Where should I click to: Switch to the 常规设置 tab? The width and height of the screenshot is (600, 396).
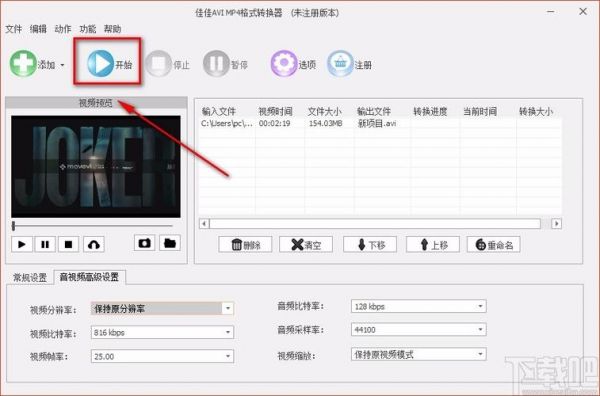pos(30,277)
